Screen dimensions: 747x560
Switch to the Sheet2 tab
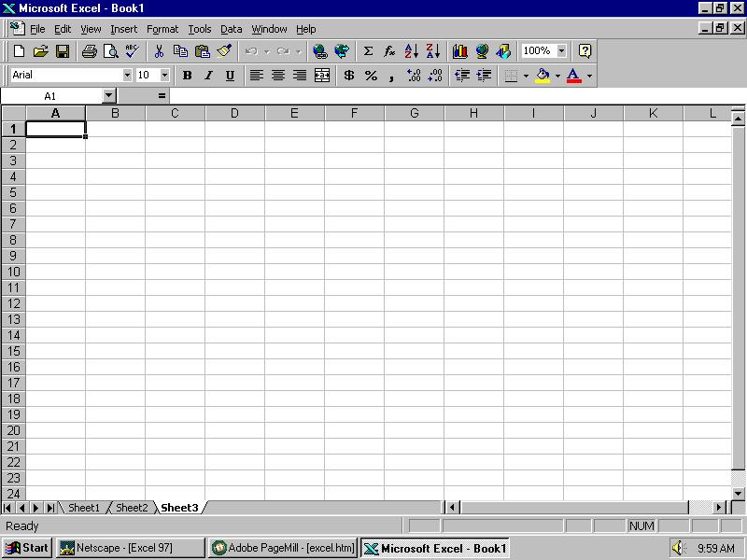pyautogui.click(x=132, y=508)
